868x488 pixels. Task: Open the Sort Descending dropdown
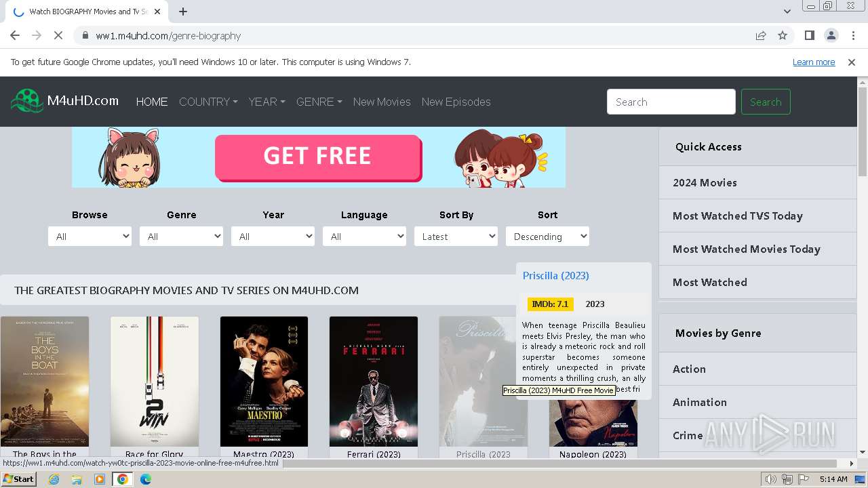(x=547, y=237)
